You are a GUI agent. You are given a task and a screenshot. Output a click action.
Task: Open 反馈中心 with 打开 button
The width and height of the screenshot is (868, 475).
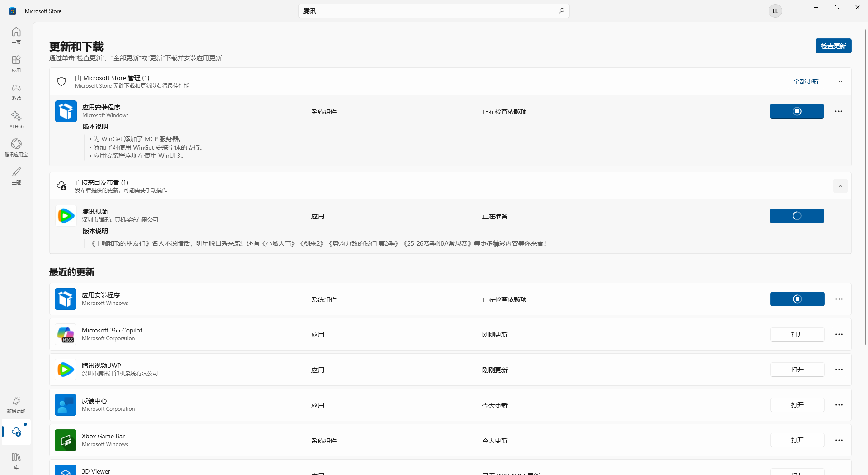797,405
